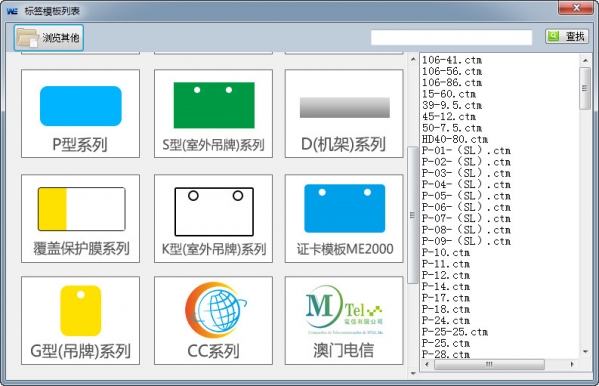Select file P-12.ctm
This screenshot has height=386, width=599.
446,276
